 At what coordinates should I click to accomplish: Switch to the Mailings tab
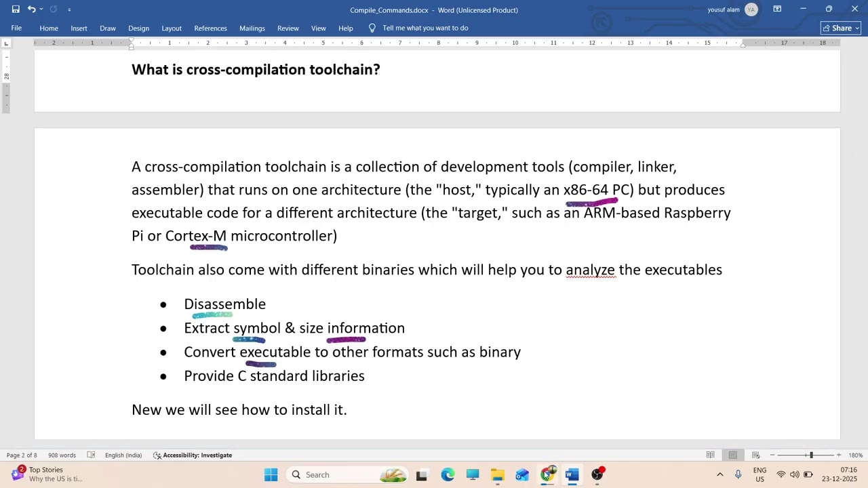click(x=252, y=28)
